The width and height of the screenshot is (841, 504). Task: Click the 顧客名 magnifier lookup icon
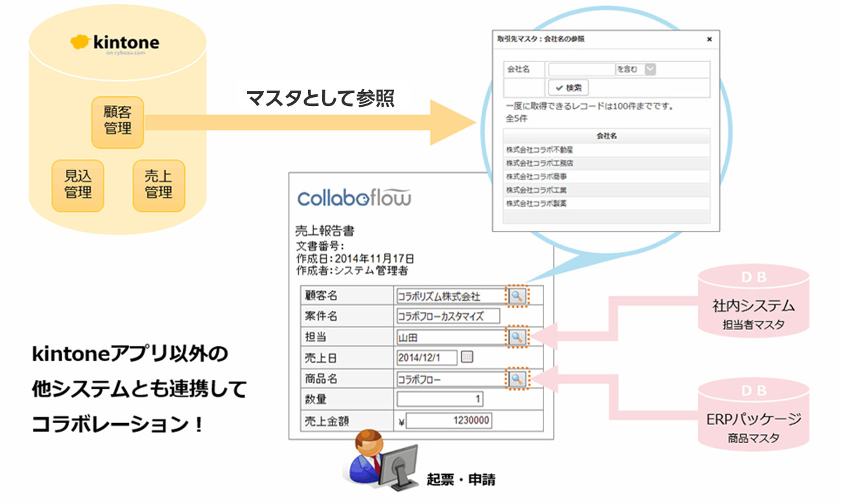(x=518, y=295)
